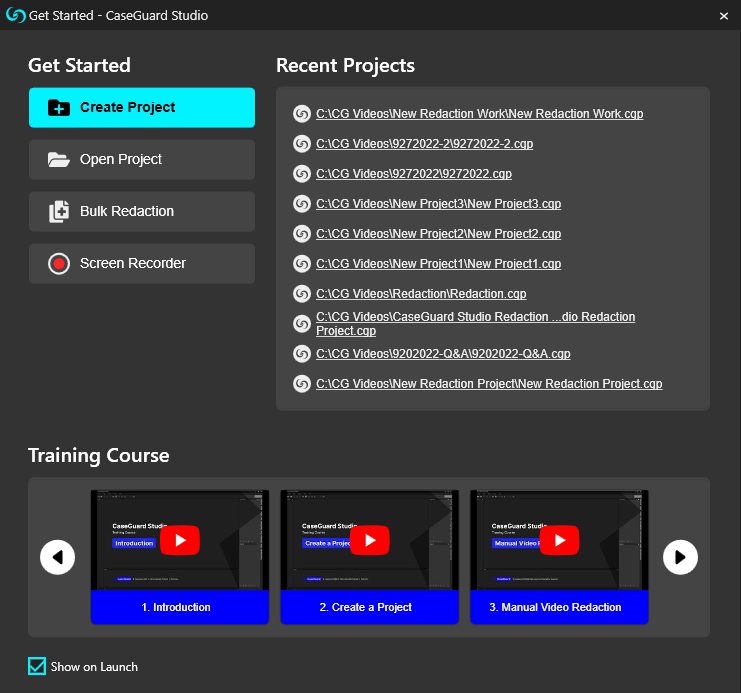Open the New Project3.cgp link
Screen dimensions: 741x693
click(438, 204)
